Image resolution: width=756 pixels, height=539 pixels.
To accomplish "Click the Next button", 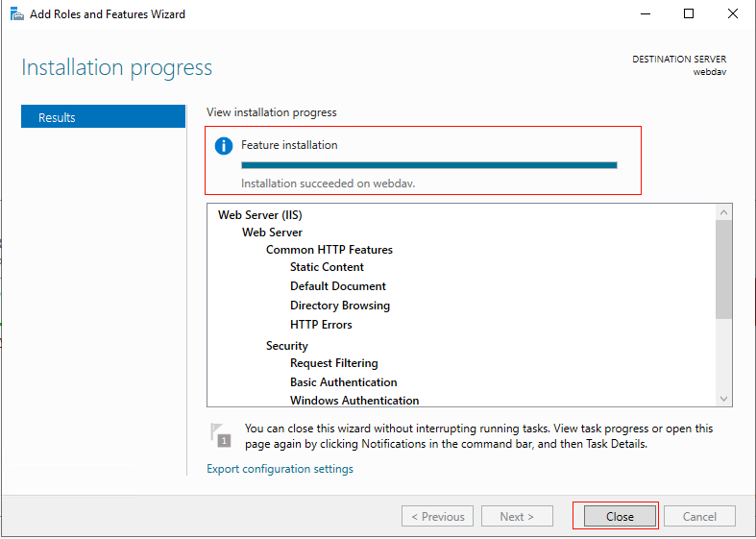I will click(517, 516).
